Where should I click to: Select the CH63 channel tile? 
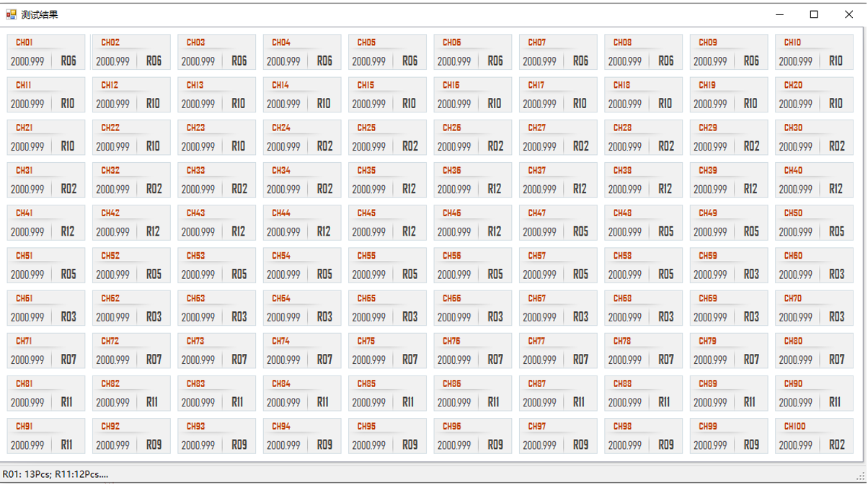(216, 308)
